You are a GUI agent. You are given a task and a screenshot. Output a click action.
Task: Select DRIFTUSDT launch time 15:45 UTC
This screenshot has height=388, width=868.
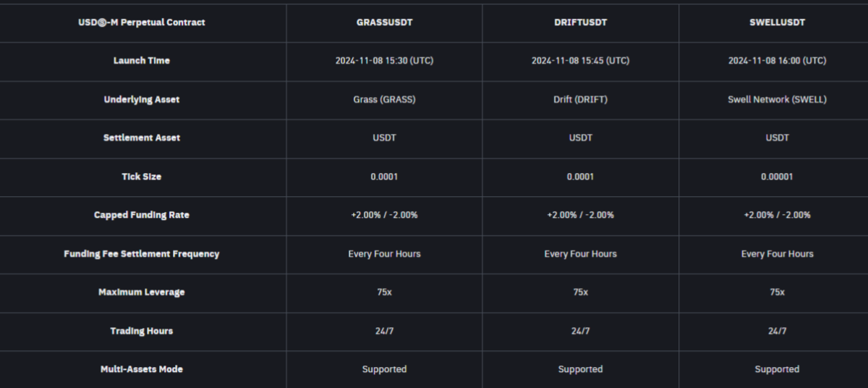pos(580,61)
